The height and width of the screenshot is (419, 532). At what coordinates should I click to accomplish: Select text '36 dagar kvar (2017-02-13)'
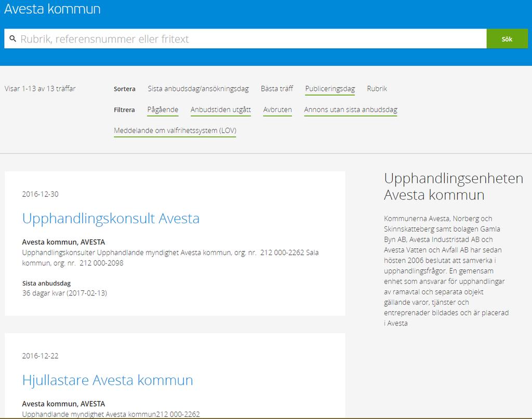[64, 293]
